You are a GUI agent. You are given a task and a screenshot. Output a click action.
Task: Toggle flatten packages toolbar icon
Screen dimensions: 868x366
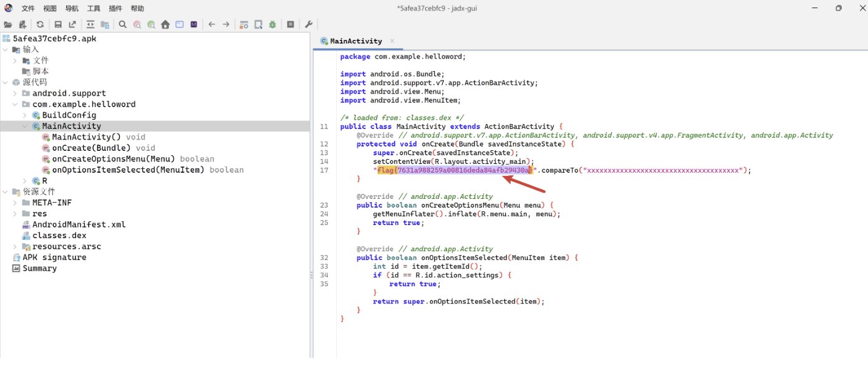(x=105, y=24)
